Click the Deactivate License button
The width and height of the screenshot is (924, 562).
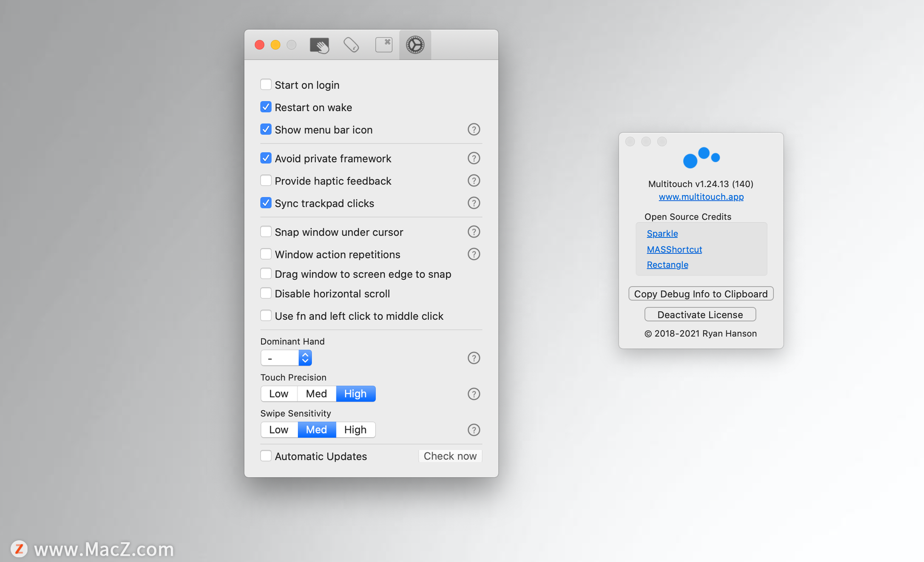click(x=700, y=314)
